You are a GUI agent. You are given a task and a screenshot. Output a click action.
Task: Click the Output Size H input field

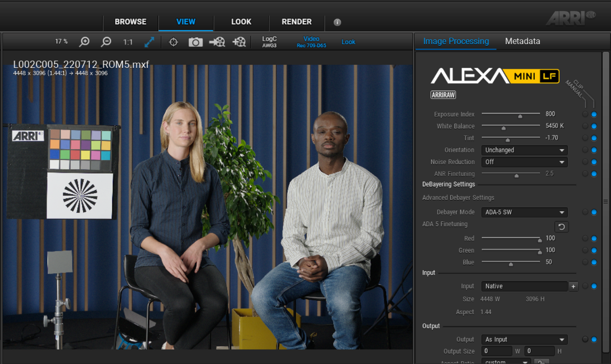tap(539, 351)
